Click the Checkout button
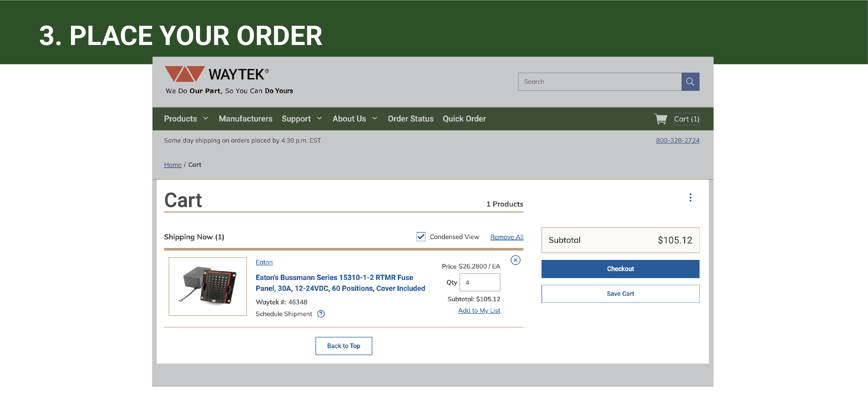Viewport: 868px width, 397px height. [620, 269]
